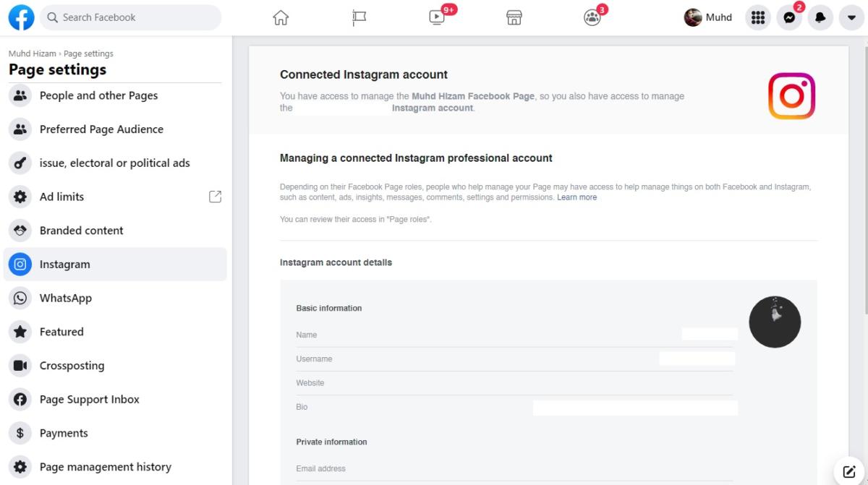Open the notifications bell
868x485 pixels.
coord(820,17)
